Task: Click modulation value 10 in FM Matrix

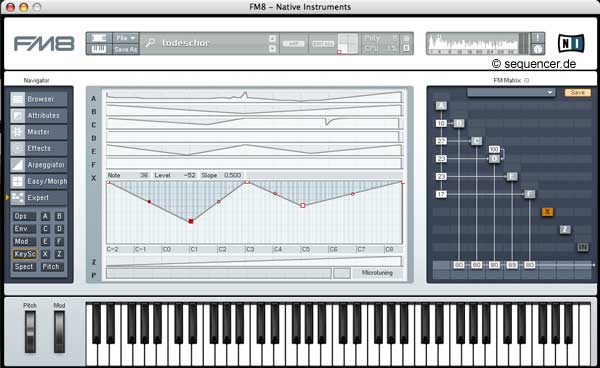Action: pyautogui.click(x=441, y=123)
